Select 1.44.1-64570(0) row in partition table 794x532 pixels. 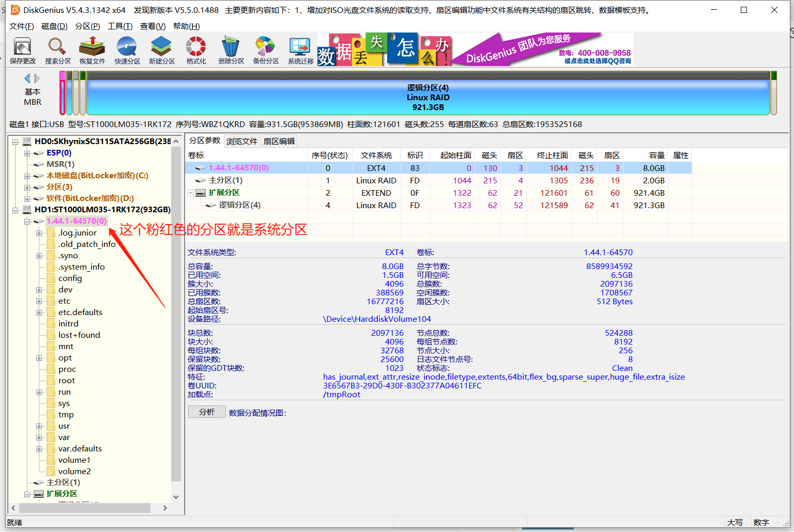[438, 168]
